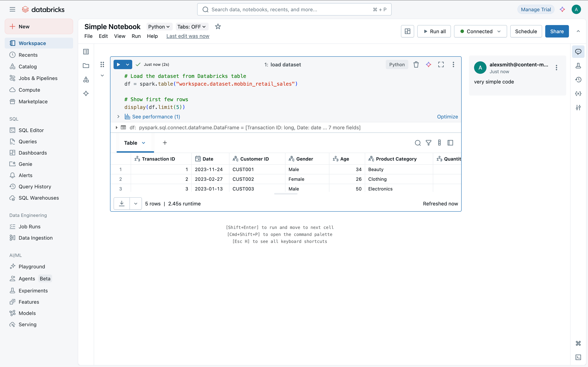The width and height of the screenshot is (588, 367).
Task: Open the Assistant sparkle icon in cell toolbar
Action: point(428,64)
